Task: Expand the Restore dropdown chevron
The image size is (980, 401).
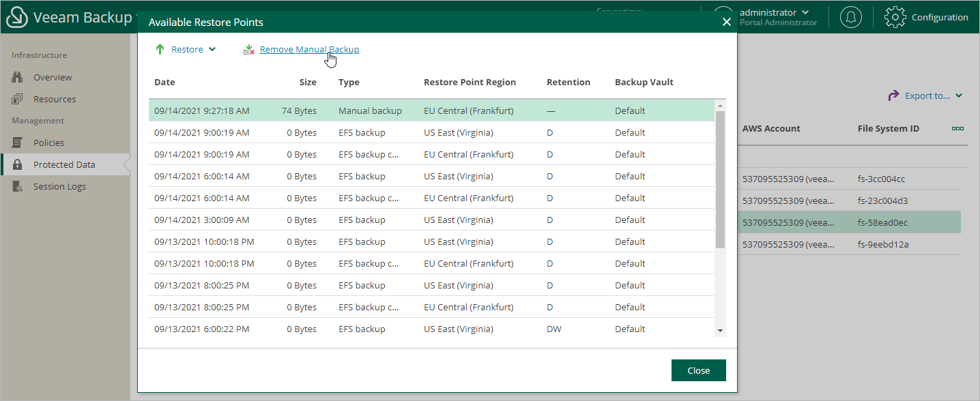Action: (212, 49)
